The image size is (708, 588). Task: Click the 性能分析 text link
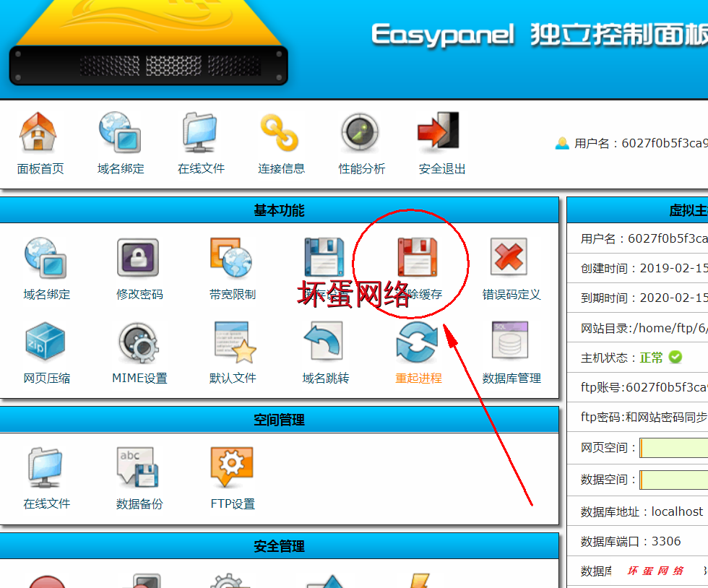tap(362, 169)
